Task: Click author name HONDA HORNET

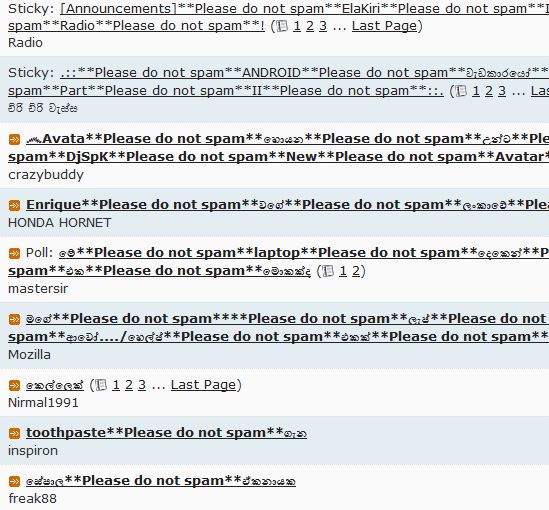Action: (x=60, y=223)
